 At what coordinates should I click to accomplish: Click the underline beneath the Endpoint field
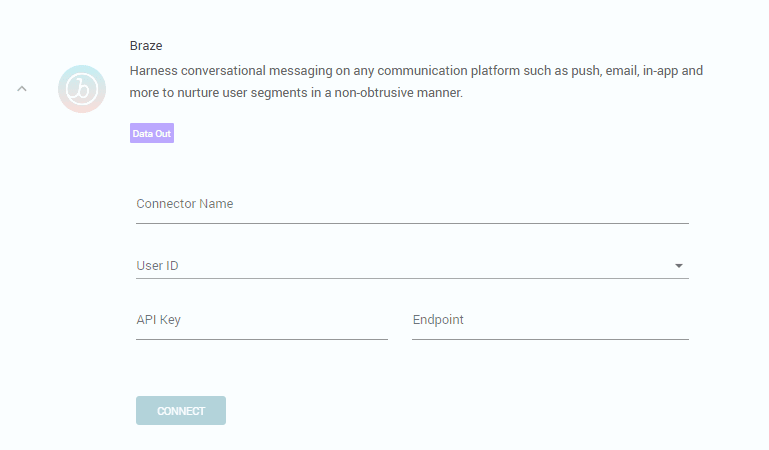[550, 339]
